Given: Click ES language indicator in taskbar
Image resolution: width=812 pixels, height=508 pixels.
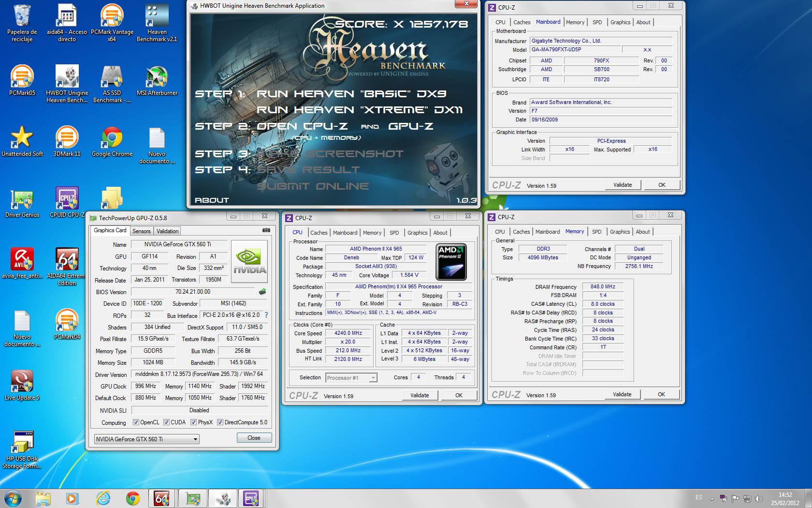Looking at the screenshot, I should click(699, 497).
